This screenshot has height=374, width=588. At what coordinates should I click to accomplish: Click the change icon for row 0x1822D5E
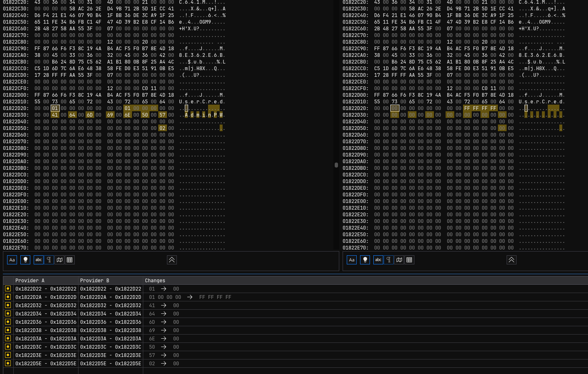[8, 363]
